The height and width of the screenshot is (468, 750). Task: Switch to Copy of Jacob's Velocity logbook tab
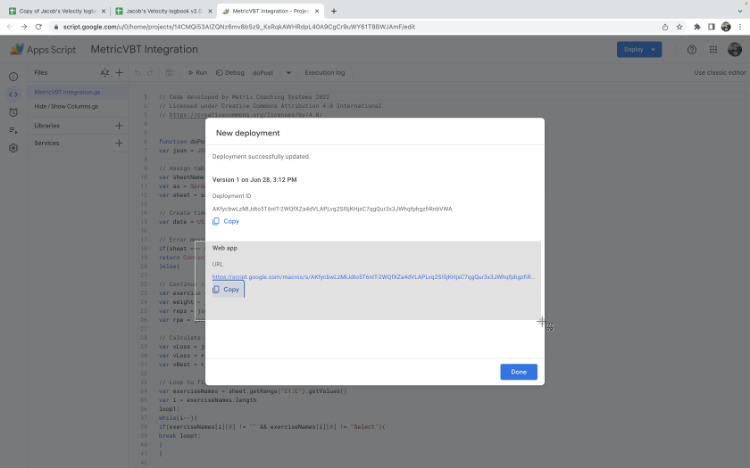click(x=57, y=11)
